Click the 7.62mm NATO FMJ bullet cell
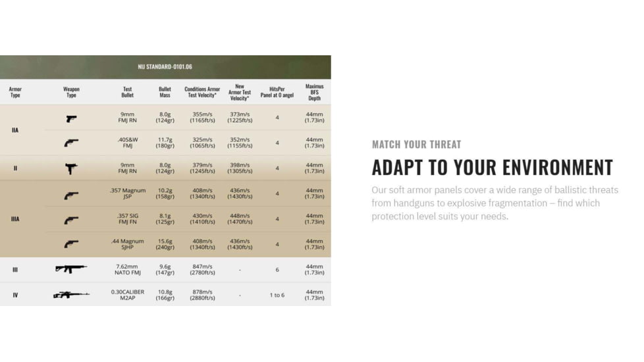Screen dimensions: 644x362 (x=127, y=269)
